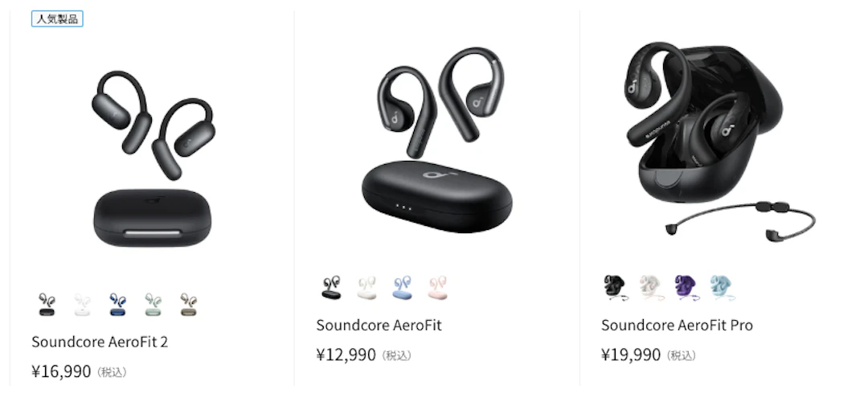Choose light blue variant of Soundcore AeroFit
Image resolution: width=868 pixels, height=394 pixels.
coord(403,288)
